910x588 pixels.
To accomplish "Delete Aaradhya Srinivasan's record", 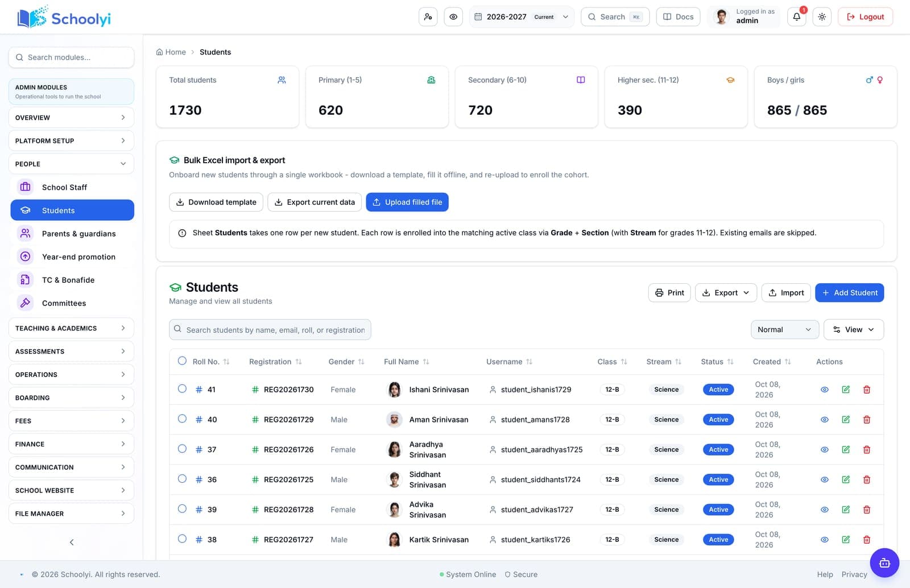I will point(867,450).
